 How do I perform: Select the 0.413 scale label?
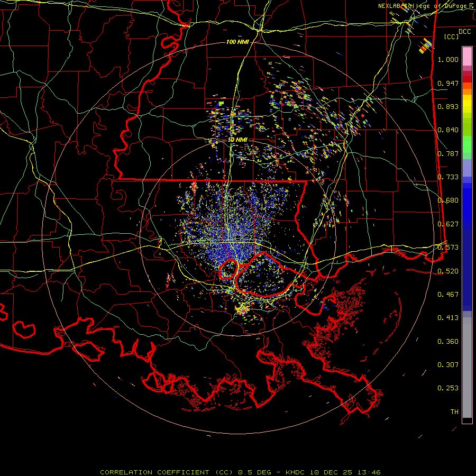click(448, 318)
